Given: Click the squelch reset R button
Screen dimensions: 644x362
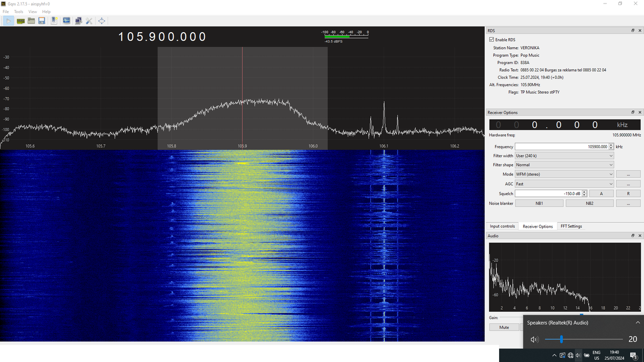Looking at the screenshot, I should [x=628, y=194].
